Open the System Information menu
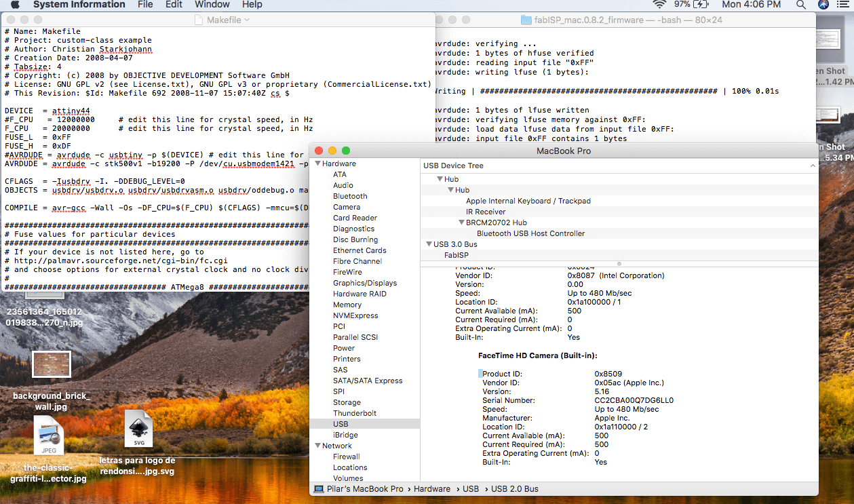This screenshot has width=854, height=504. pos(79,5)
